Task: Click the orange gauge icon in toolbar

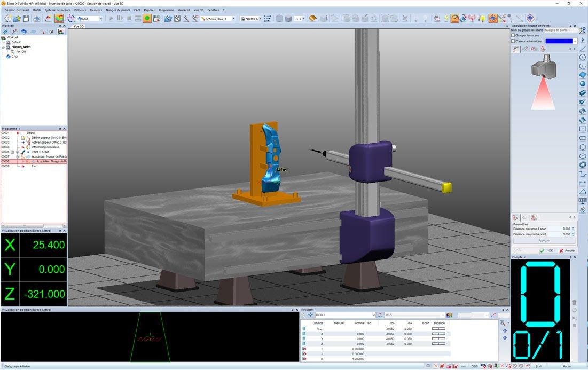Action: tap(454, 18)
